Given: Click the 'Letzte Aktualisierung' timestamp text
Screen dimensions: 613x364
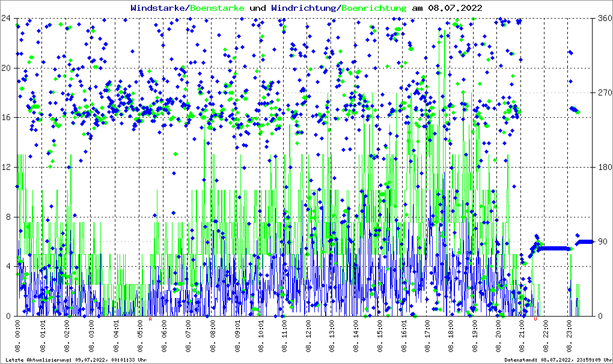Looking at the screenshot, I should (76, 360).
